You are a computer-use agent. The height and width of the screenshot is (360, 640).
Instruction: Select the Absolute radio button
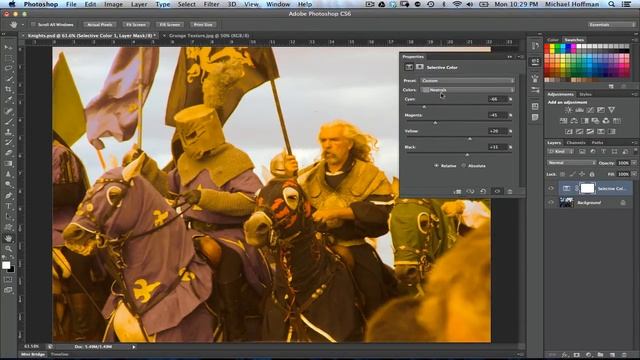pyautogui.click(x=463, y=166)
